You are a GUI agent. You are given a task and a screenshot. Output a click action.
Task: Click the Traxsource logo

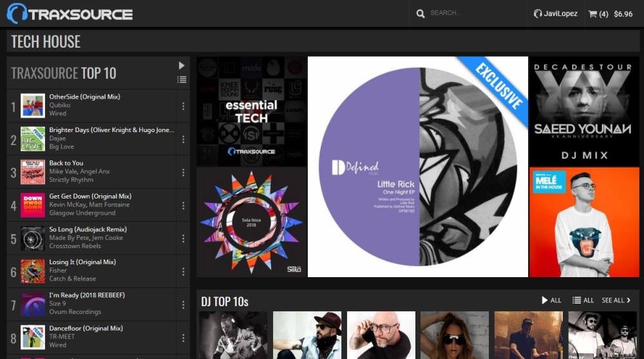[x=70, y=14]
